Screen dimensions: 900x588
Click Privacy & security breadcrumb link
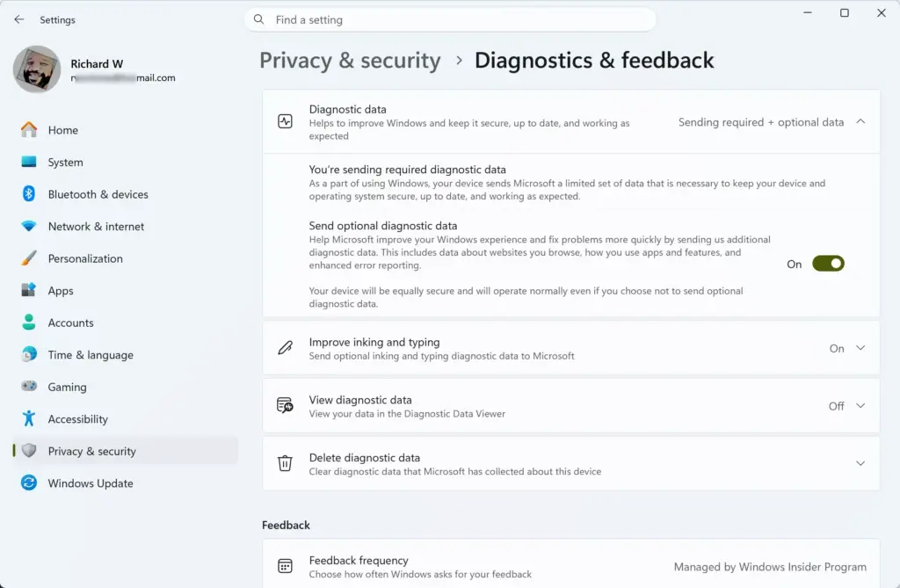(350, 61)
